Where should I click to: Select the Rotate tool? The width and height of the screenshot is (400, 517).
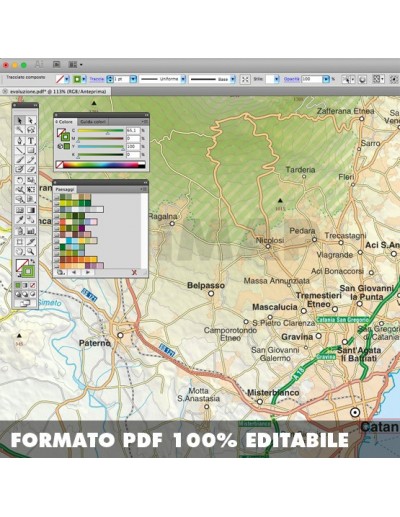pos(20,180)
